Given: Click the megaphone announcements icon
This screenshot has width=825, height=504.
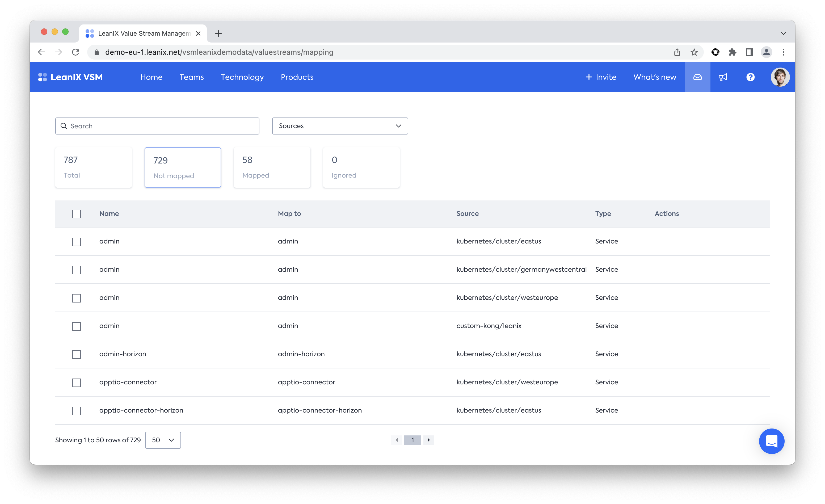Looking at the screenshot, I should pyautogui.click(x=723, y=77).
